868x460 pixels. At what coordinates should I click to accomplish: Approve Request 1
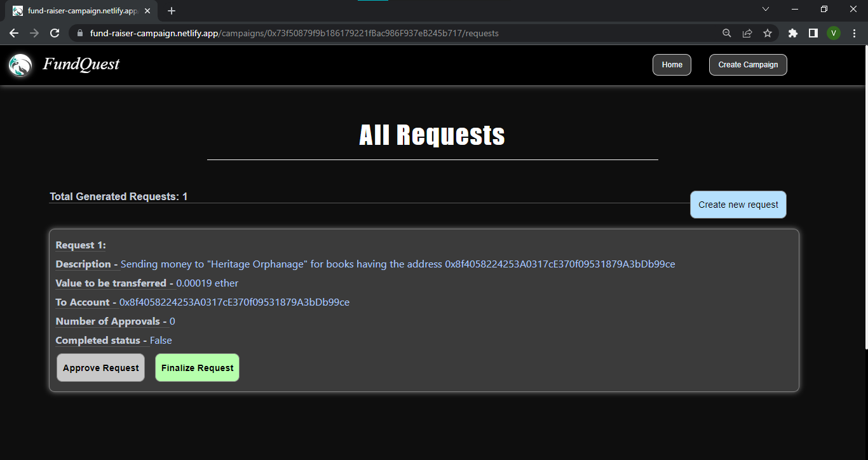[100, 367]
